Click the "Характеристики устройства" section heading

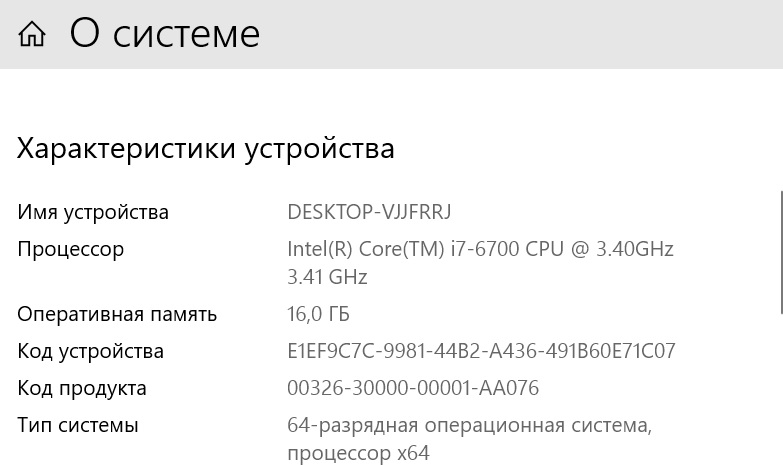pyautogui.click(x=206, y=149)
